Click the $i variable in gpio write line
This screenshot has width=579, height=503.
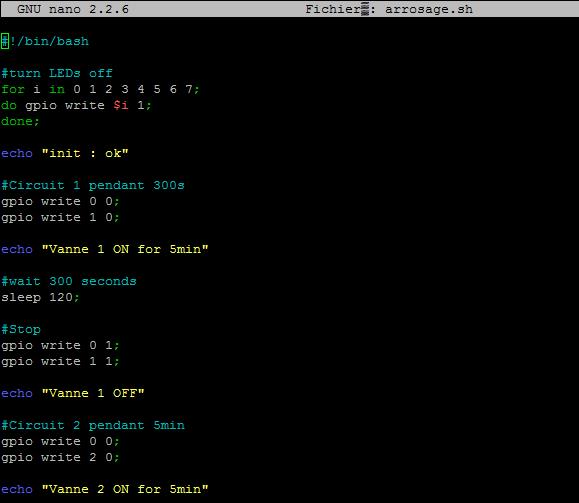(x=121, y=105)
